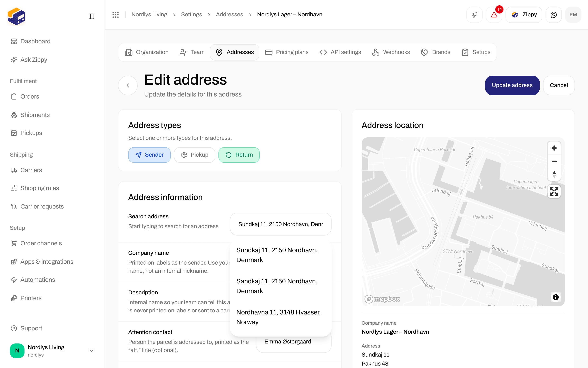Reset map bearing compass
588x368 pixels.
pos(554,175)
